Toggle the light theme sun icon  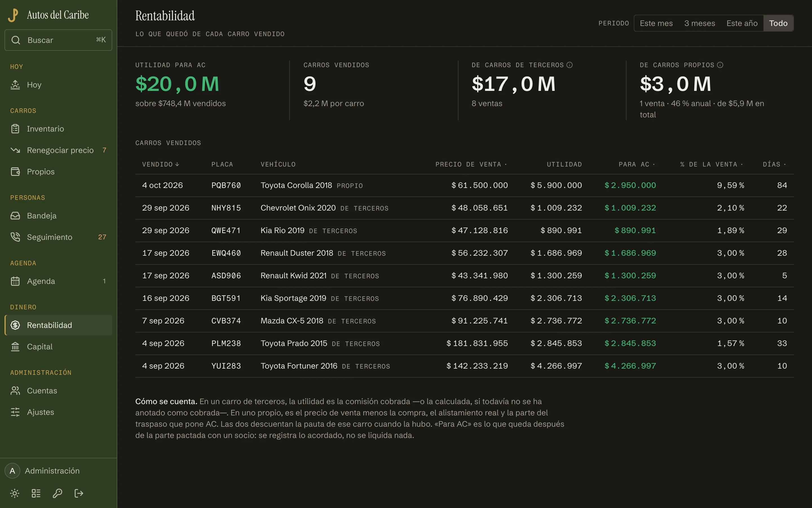[15, 493]
